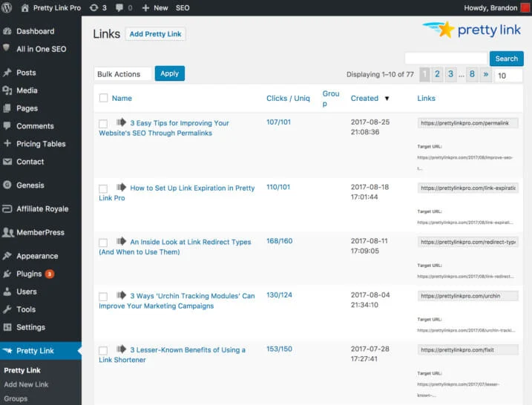Click the Apply button

(x=170, y=73)
